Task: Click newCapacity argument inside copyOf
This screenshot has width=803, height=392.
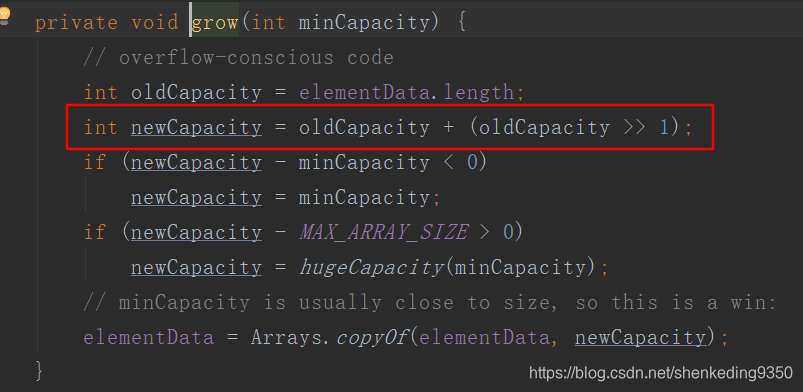Action: [x=640, y=337]
